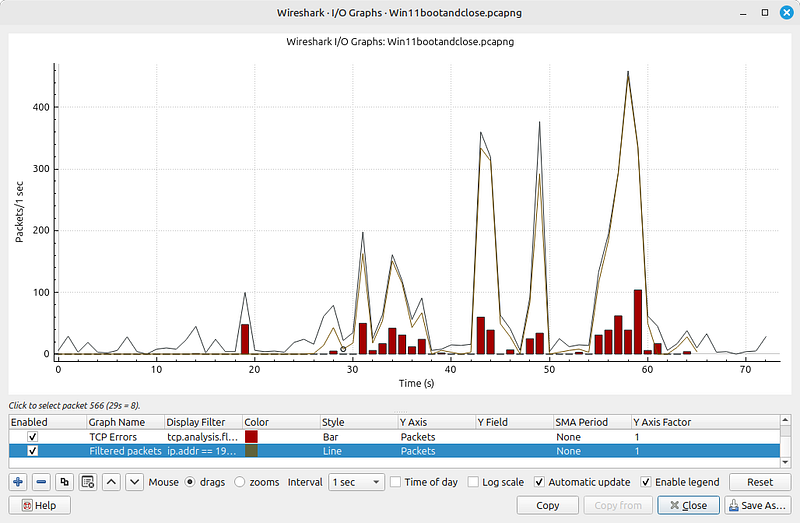Viewport: 800px width, 523px height.
Task: Select the zooms mouse mode
Action: point(239,482)
